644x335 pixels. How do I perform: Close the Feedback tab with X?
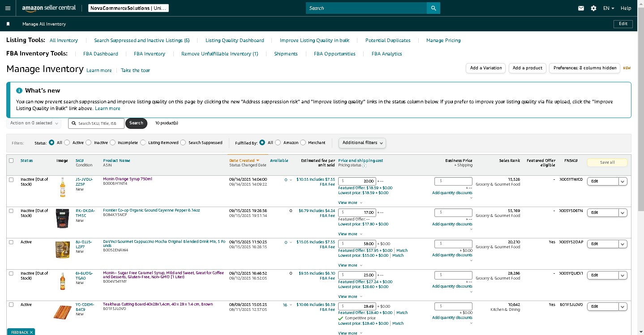[x=31, y=332]
